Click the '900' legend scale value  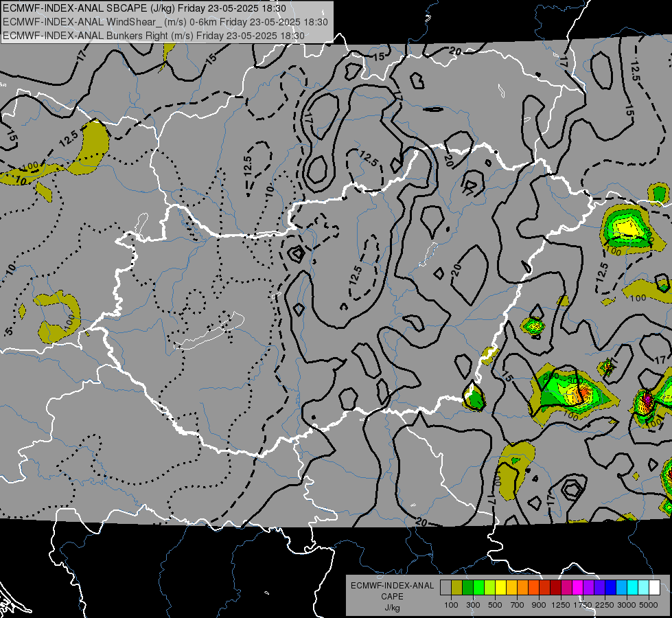[x=539, y=605]
